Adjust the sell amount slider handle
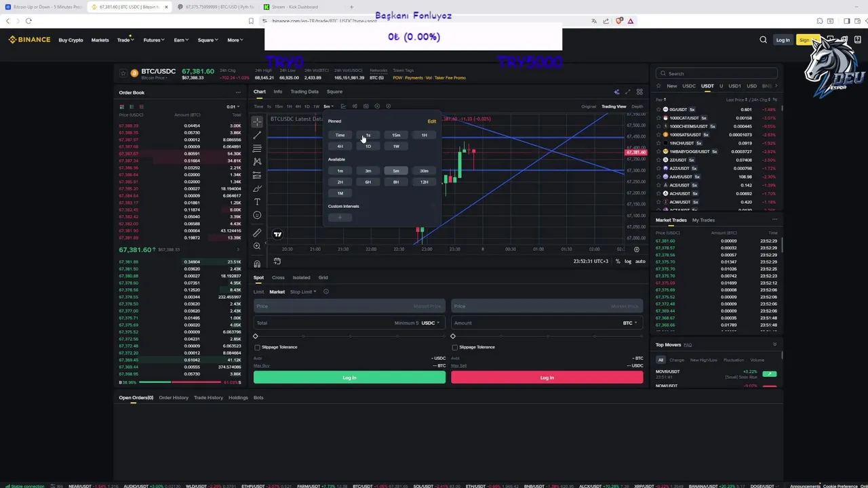This screenshot has width=868, height=488. point(453,336)
